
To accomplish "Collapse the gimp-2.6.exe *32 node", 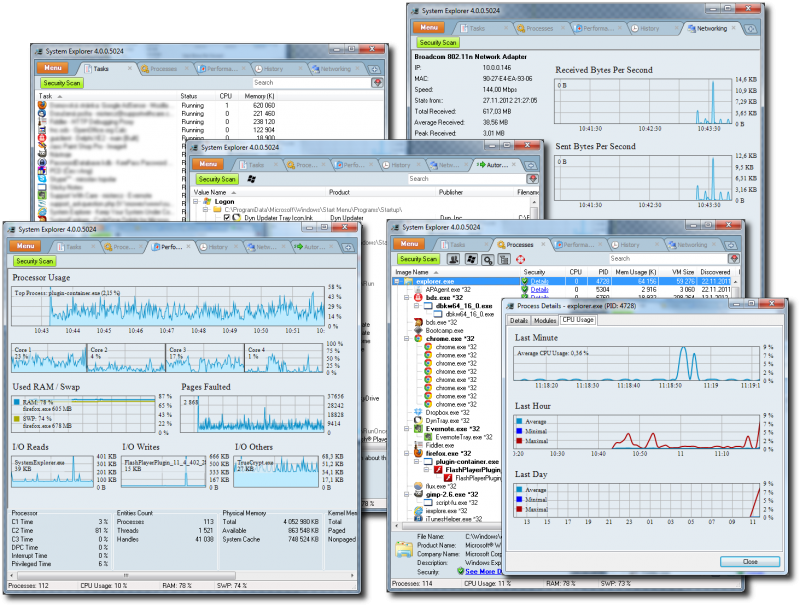I will pyautogui.click(x=407, y=494).
